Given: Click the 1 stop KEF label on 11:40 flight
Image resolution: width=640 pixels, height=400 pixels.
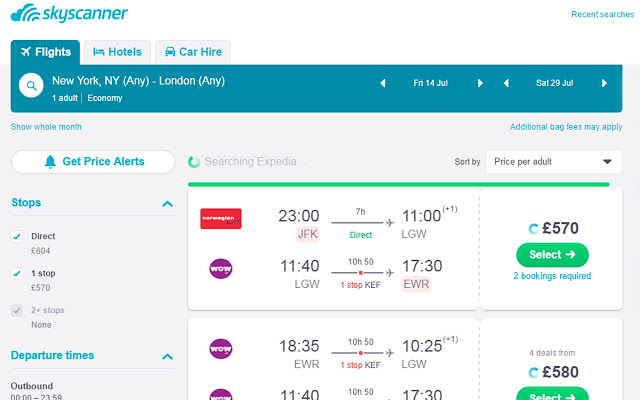Looking at the screenshot, I should [x=360, y=285].
